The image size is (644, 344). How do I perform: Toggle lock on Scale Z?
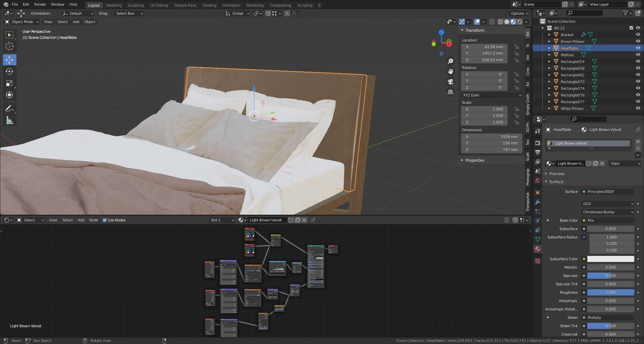tap(517, 122)
